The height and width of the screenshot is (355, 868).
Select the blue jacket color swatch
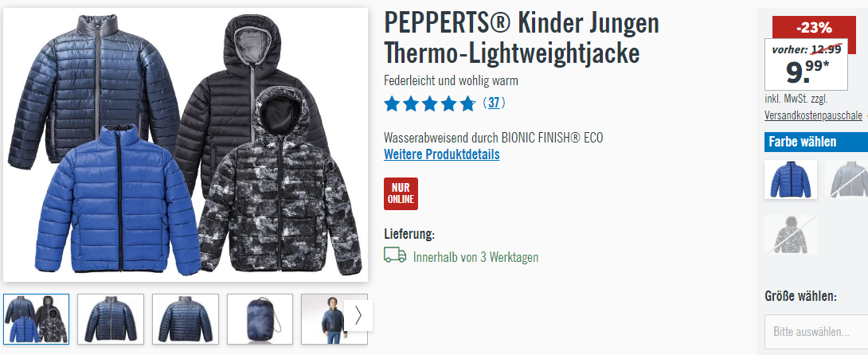pyautogui.click(x=791, y=179)
